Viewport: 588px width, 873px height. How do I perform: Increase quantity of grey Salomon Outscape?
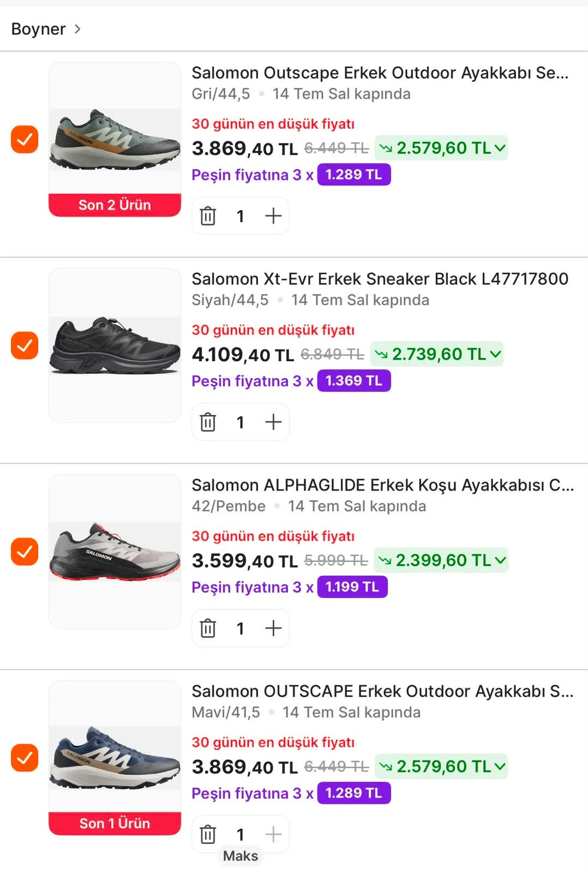pos(273,216)
